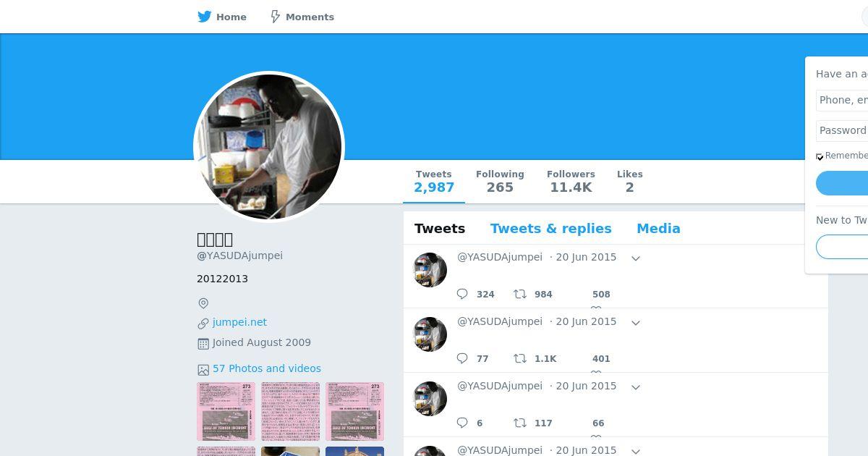Open the third tweet's dropdown chevron

(x=636, y=387)
